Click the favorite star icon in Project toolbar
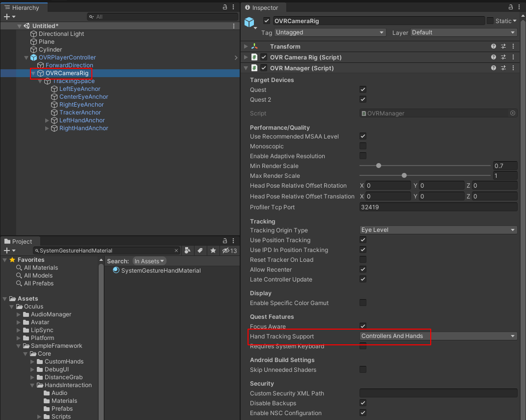The width and height of the screenshot is (526, 420). click(x=213, y=251)
